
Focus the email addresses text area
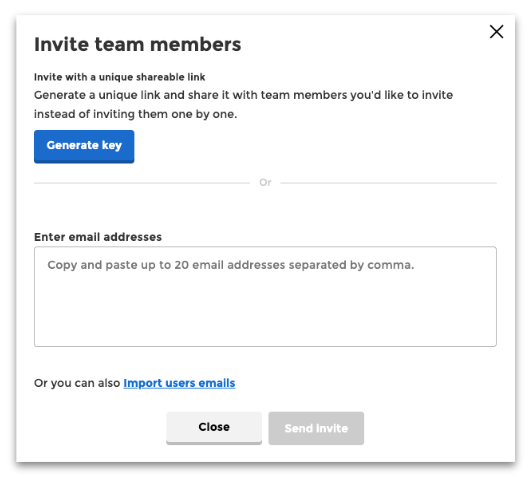pos(265,296)
